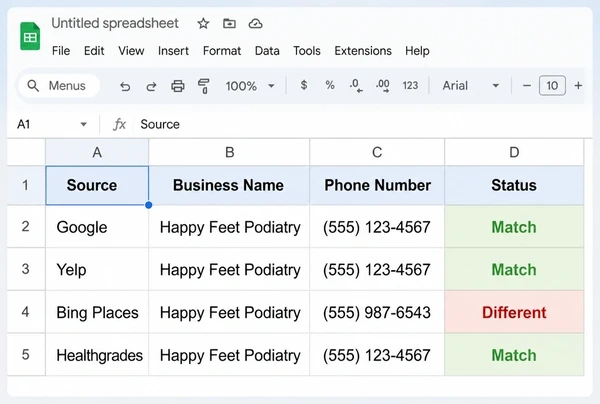Select Business Name in Bing Places row
The width and height of the screenshot is (600, 404).
[x=229, y=312]
